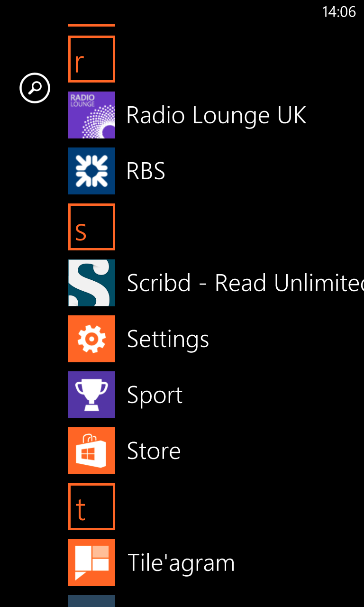
Task: Select the RBS label text
Action: 146,171
